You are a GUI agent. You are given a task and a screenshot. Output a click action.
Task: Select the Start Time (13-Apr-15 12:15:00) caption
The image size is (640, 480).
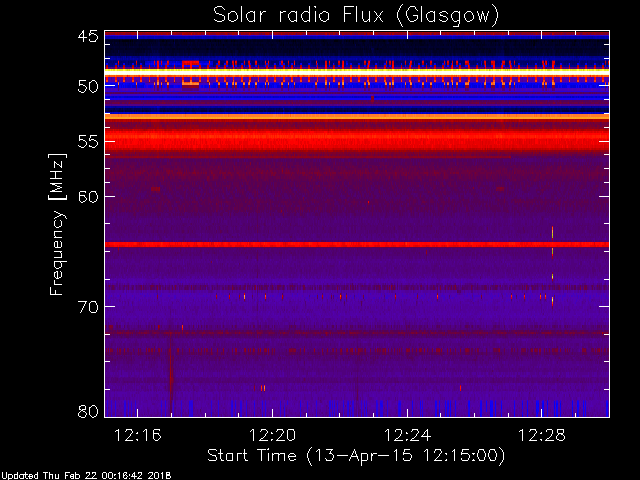pyautogui.click(x=356, y=456)
